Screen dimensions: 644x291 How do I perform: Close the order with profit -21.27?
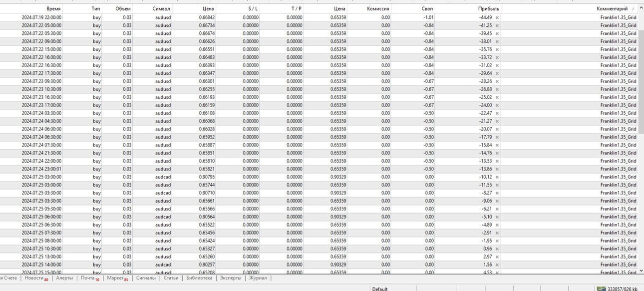[497, 121]
